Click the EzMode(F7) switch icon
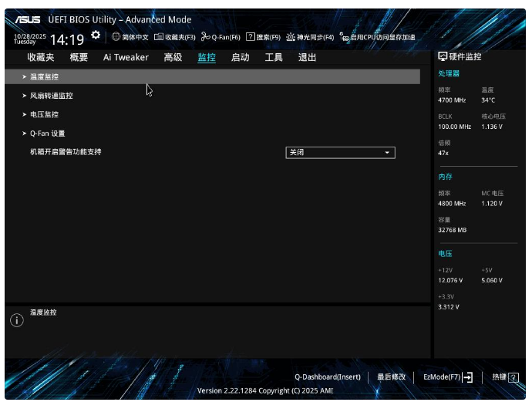 pos(467,377)
